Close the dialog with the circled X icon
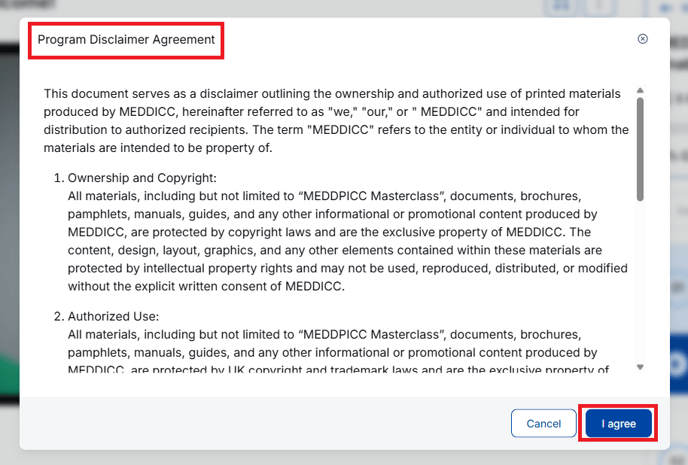 pyautogui.click(x=643, y=39)
